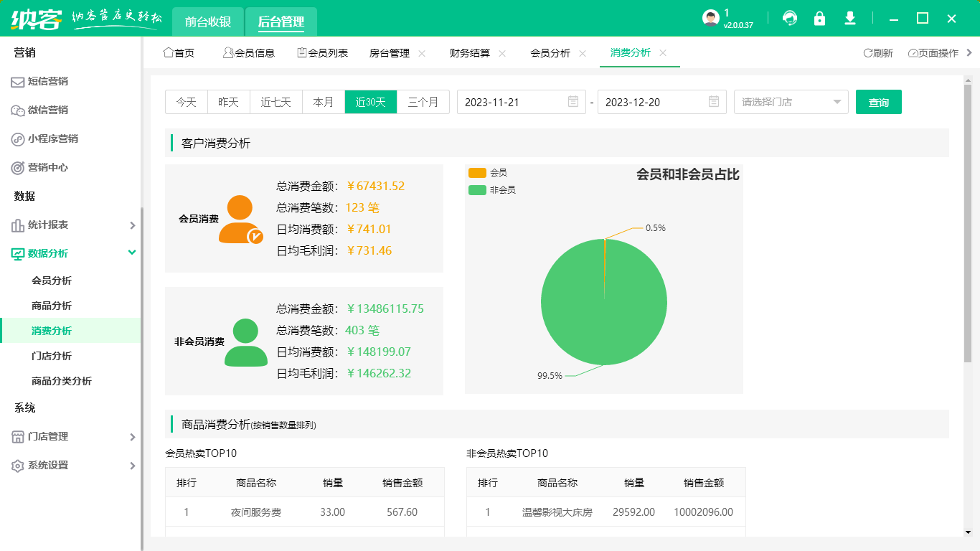The width and height of the screenshot is (980, 551).
Task: Click the user avatar icon
Action: tap(711, 19)
